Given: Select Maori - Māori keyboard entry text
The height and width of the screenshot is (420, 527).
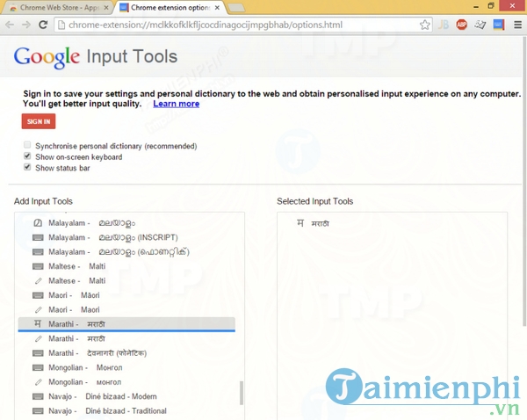Looking at the screenshot, I should click(x=74, y=295).
